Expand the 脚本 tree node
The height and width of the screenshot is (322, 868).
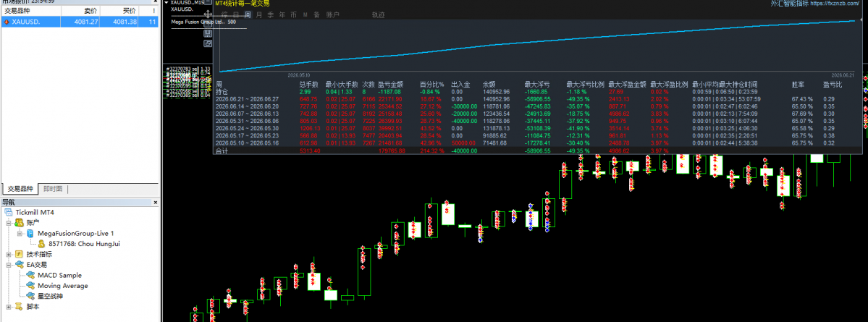pyautogui.click(x=8, y=307)
